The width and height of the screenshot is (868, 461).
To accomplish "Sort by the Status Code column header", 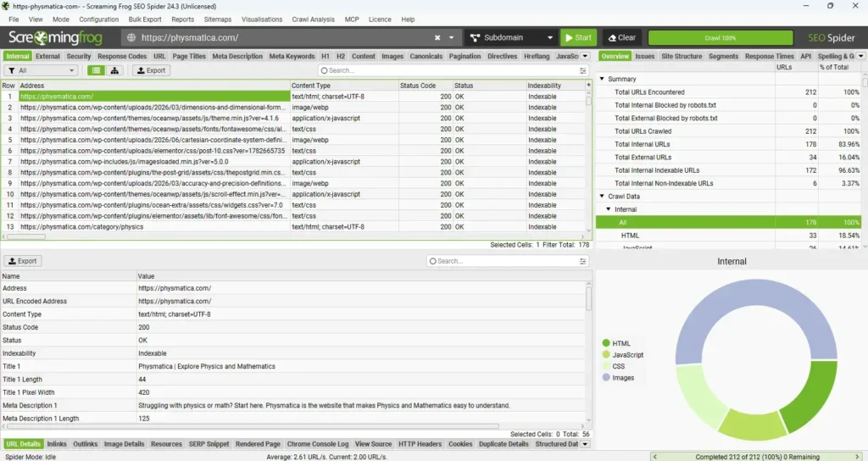I will 426,86.
